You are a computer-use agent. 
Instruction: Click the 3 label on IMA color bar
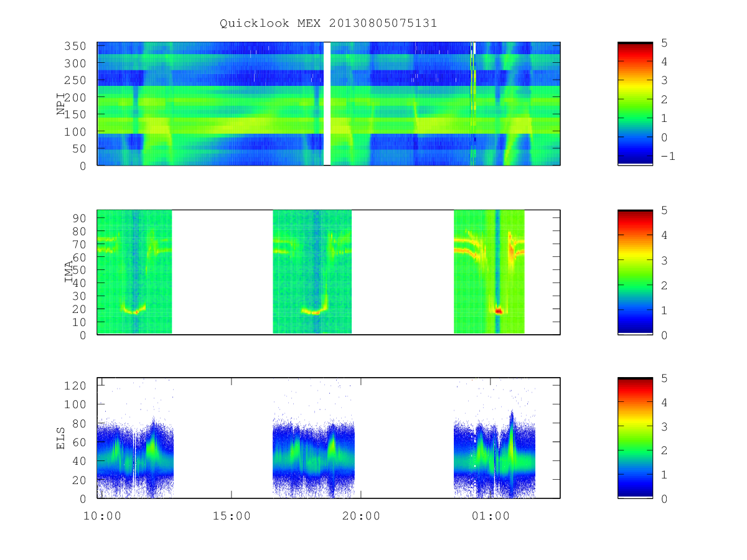(664, 260)
